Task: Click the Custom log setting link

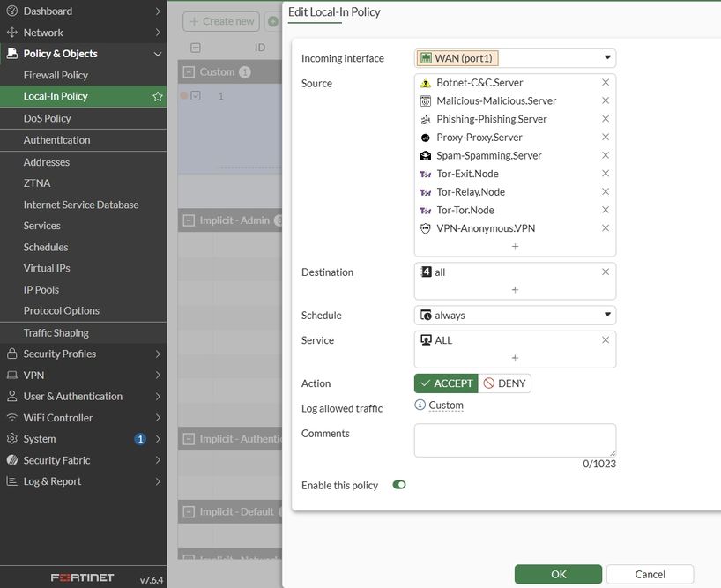Action: point(446,405)
